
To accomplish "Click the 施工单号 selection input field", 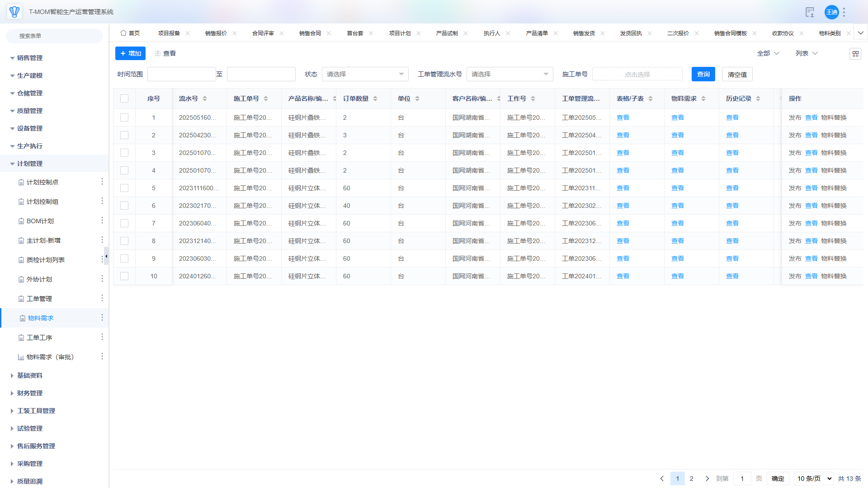I will (637, 74).
